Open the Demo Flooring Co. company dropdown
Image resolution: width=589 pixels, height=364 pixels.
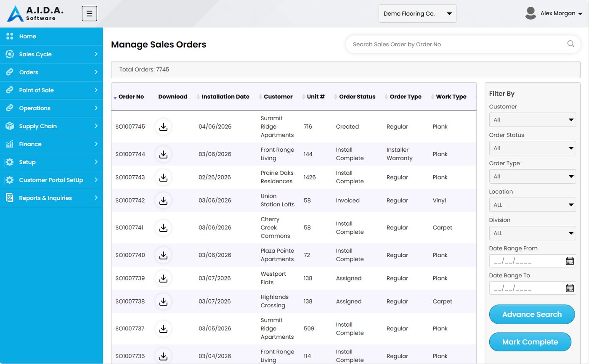pos(417,13)
